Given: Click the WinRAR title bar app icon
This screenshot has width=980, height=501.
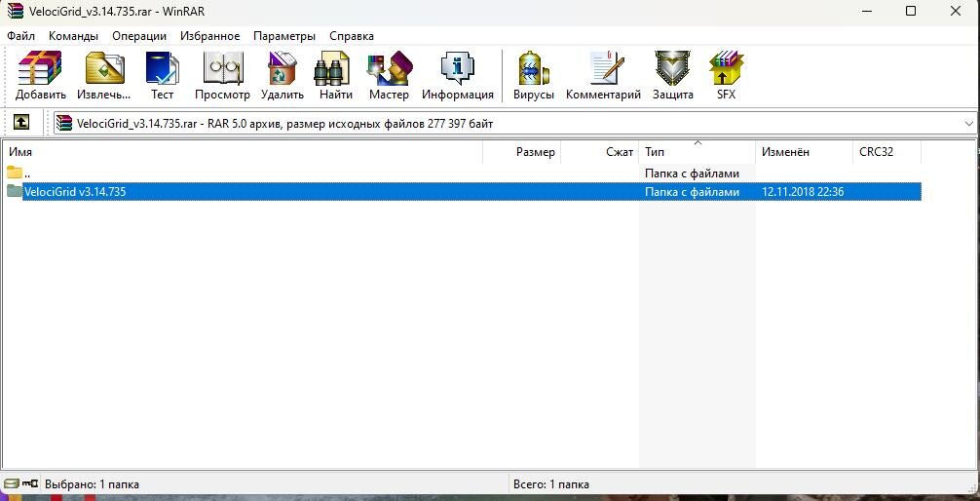Looking at the screenshot, I should coord(16,11).
